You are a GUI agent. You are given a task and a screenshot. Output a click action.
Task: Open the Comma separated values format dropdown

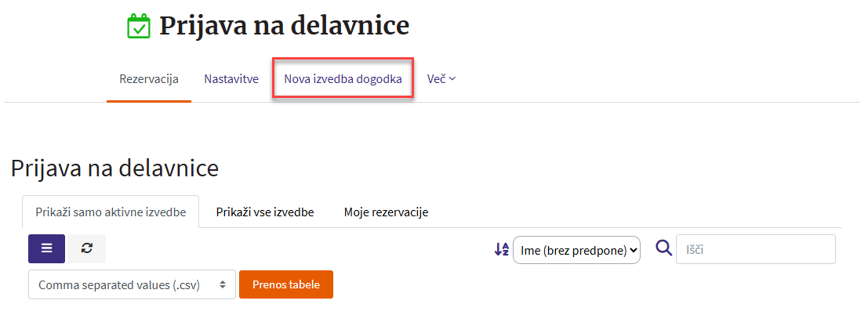tap(132, 285)
